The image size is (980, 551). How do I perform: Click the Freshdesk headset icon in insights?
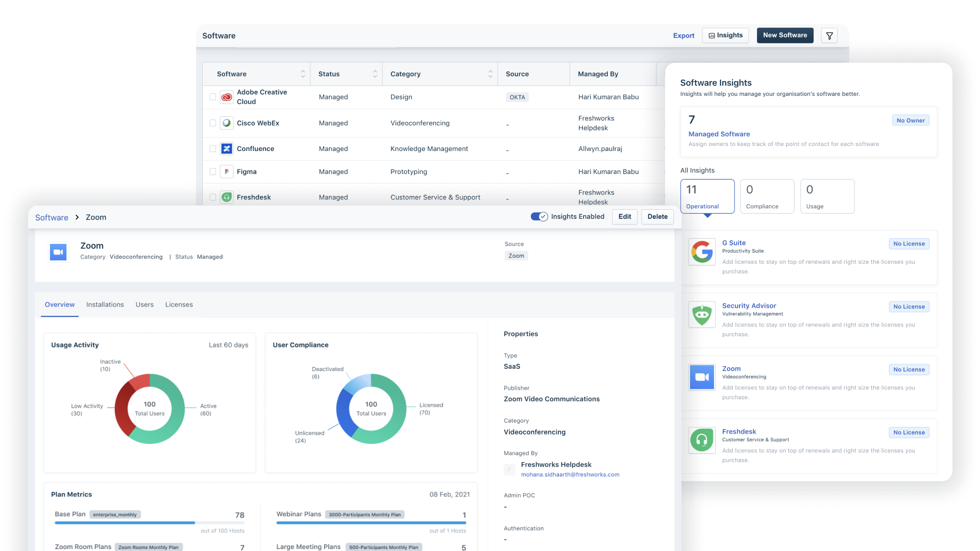click(x=702, y=440)
